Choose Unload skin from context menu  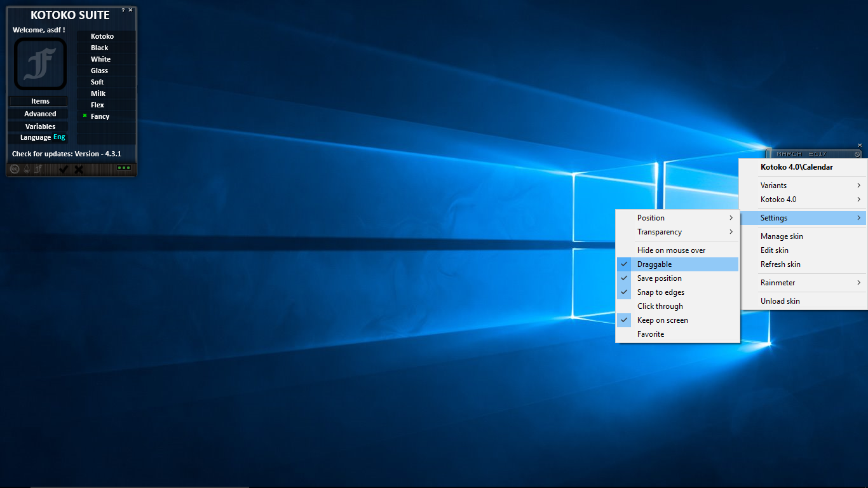tap(803, 301)
